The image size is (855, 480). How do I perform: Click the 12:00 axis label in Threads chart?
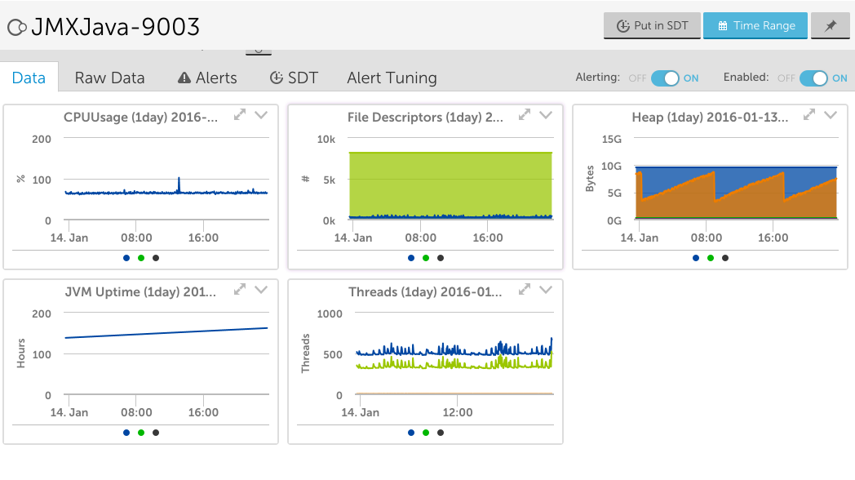[457, 412]
